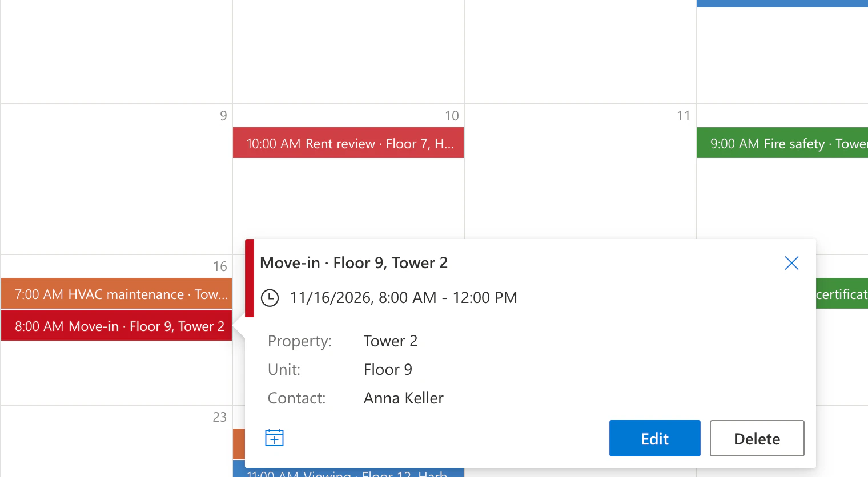Viewport: 868px width, 477px height.
Task: Open the 9:00 AM Fire safety event
Action: pos(782,143)
